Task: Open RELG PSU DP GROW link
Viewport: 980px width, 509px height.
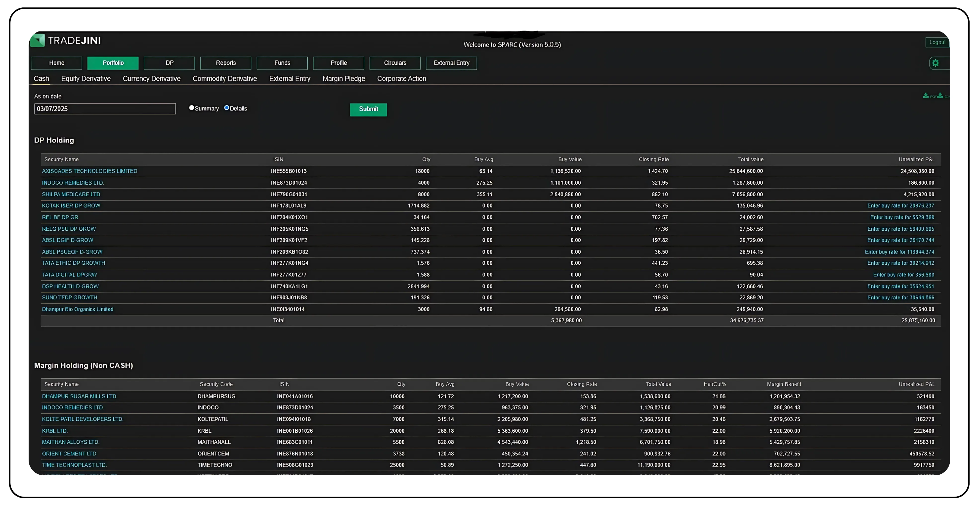Action: 69,229
